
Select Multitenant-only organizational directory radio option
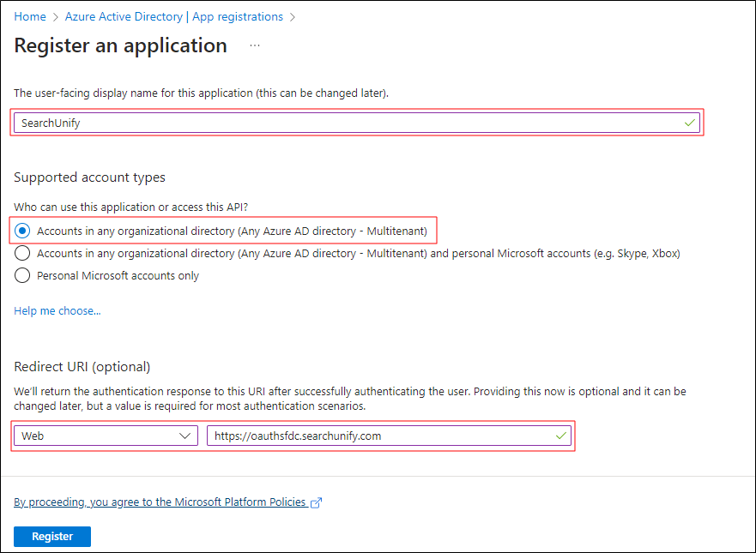(x=22, y=231)
